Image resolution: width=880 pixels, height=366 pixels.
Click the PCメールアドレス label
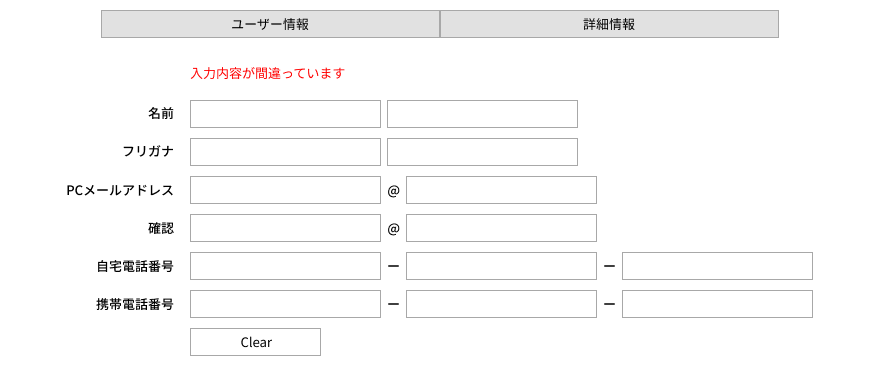click(120, 190)
